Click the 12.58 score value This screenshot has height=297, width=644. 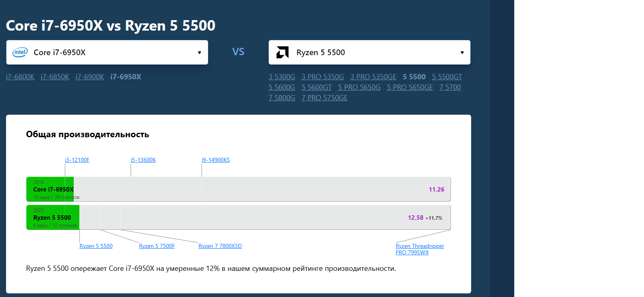[415, 218]
